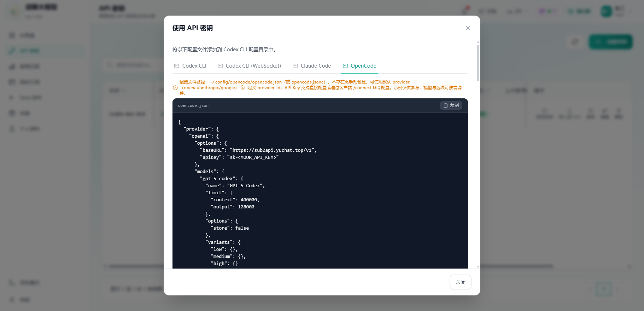The height and width of the screenshot is (311, 644).
Task: Click the "high": {} variant line
Action: pos(224,263)
